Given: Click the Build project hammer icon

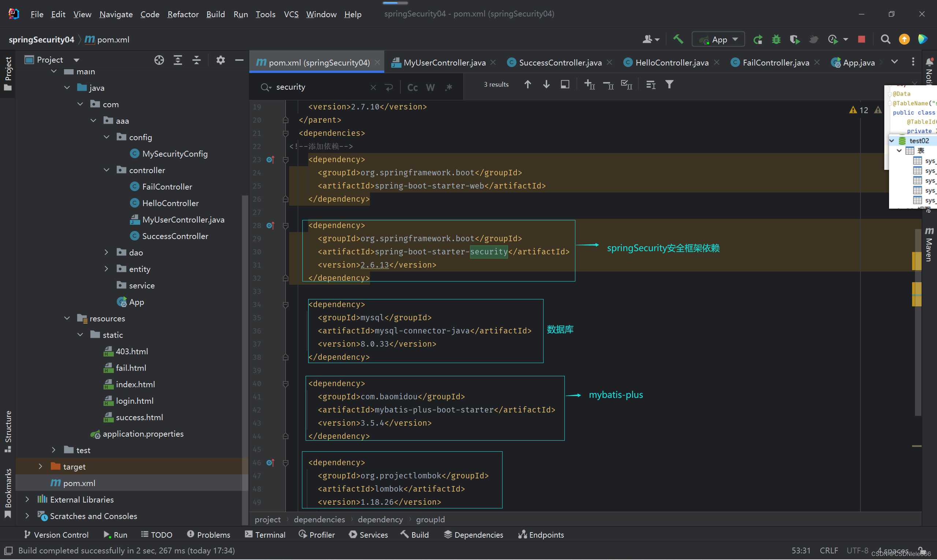Looking at the screenshot, I should pos(678,39).
